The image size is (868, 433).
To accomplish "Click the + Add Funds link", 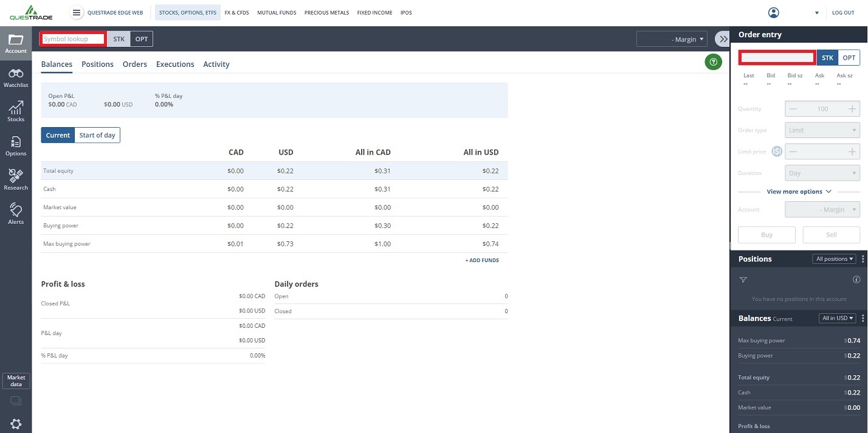I will (x=482, y=260).
